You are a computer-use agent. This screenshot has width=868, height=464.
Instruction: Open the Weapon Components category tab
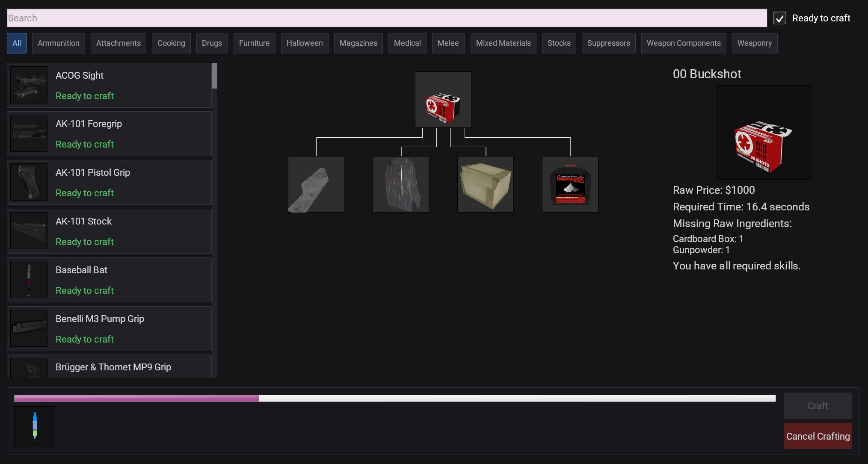[x=683, y=43]
